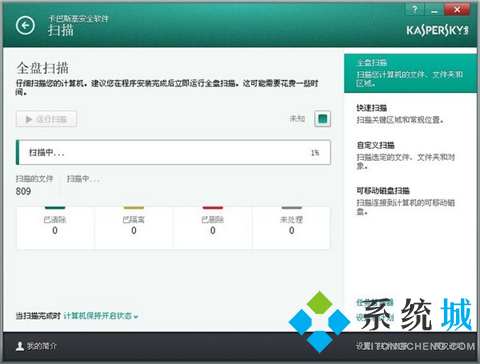Click the 已隔离 count box
The width and height of the screenshot is (480, 364).
[134, 228]
